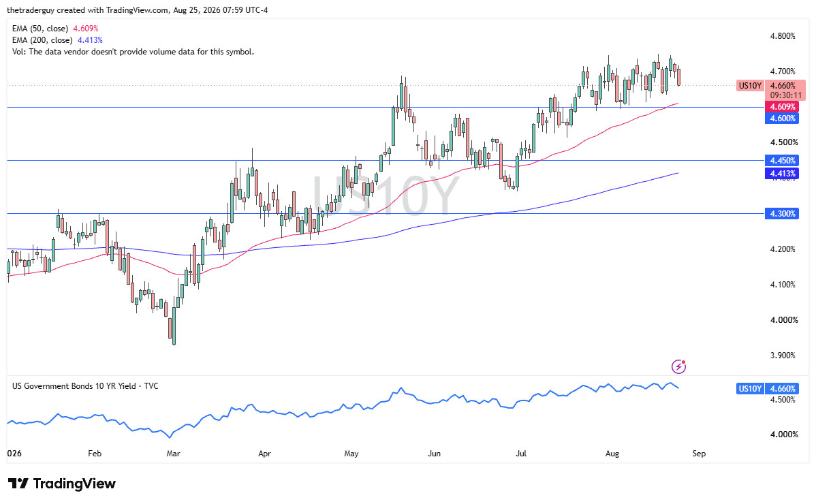This screenshot has height=504, width=816.
Task: Click the 09:30:11 countdown timer label
Action: 785,96
